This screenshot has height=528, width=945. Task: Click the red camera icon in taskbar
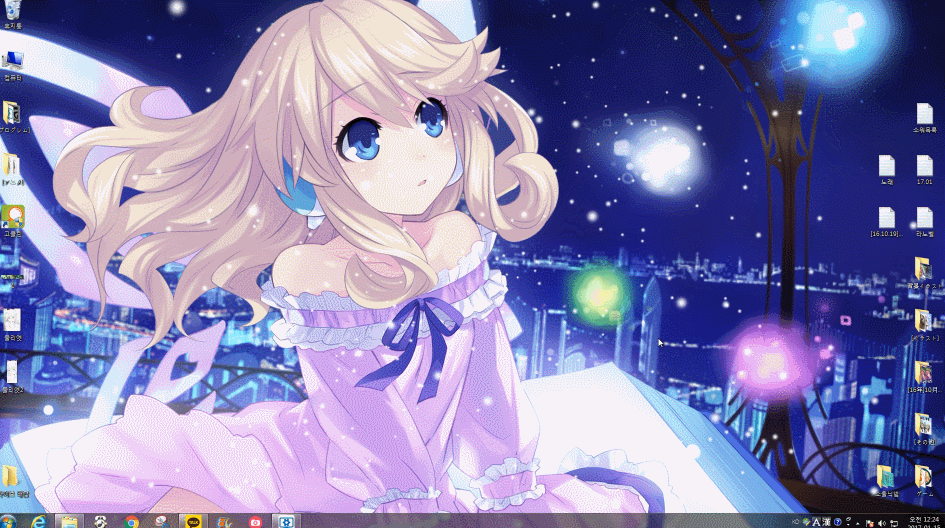(255, 521)
